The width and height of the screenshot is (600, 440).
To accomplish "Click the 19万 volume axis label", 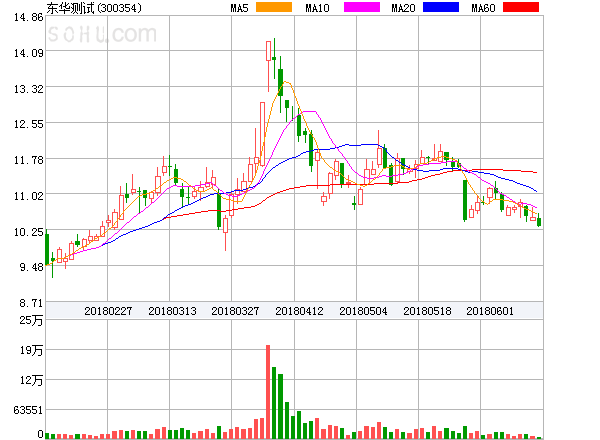I will click(x=31, y=350).
